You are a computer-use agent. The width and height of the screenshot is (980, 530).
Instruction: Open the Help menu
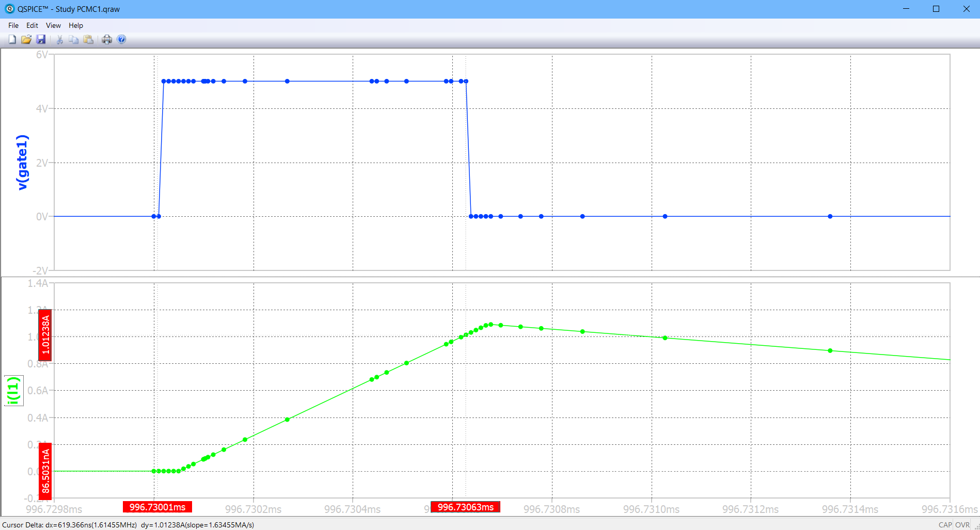pyautogui.click(x=76, y=25)
